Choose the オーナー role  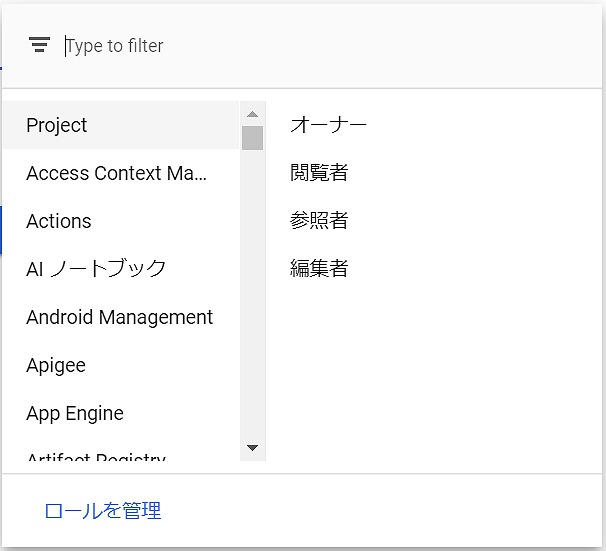click(x=328, y=125)
